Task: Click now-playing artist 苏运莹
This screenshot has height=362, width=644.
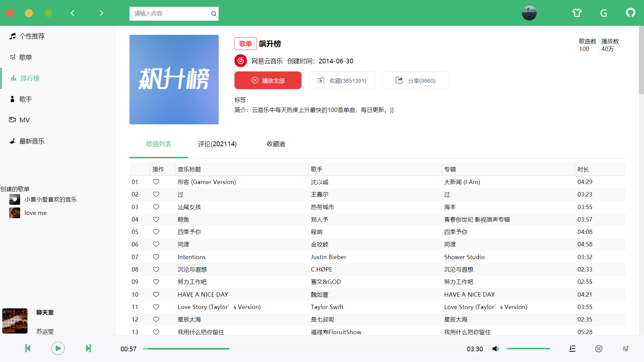Action: (x=45, y=331)
